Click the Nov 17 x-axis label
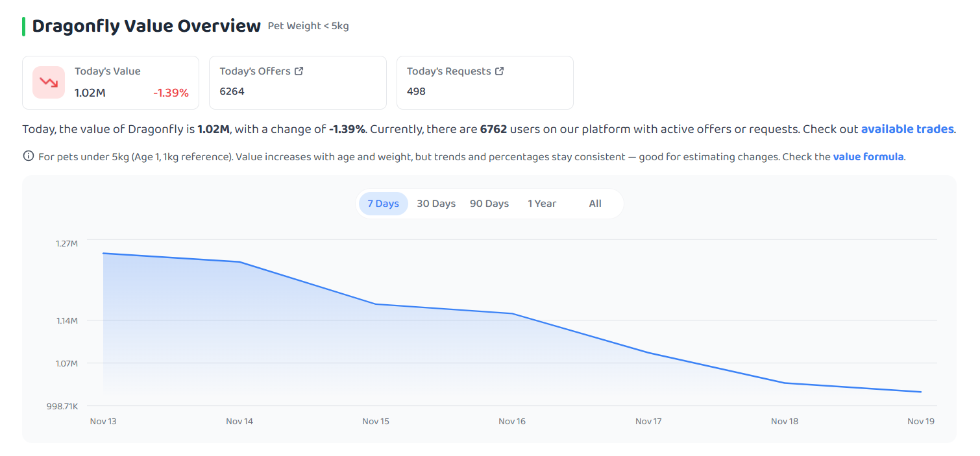Screen dimensions: 980x456 point(648,422)
